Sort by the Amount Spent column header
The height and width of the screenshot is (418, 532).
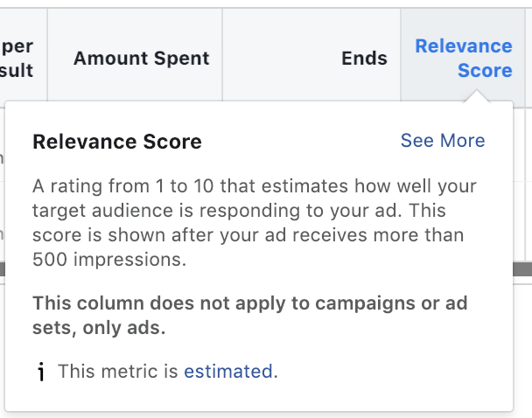[142, 59]
